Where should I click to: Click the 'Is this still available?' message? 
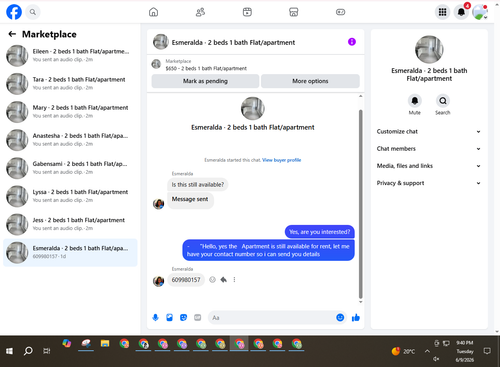[x=198, y=185]
